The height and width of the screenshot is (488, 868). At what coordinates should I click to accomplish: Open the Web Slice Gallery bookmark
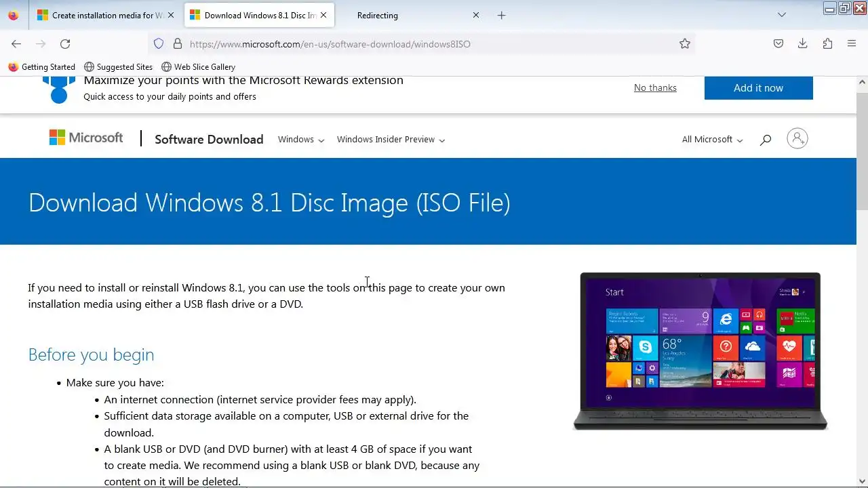point(198,66)
